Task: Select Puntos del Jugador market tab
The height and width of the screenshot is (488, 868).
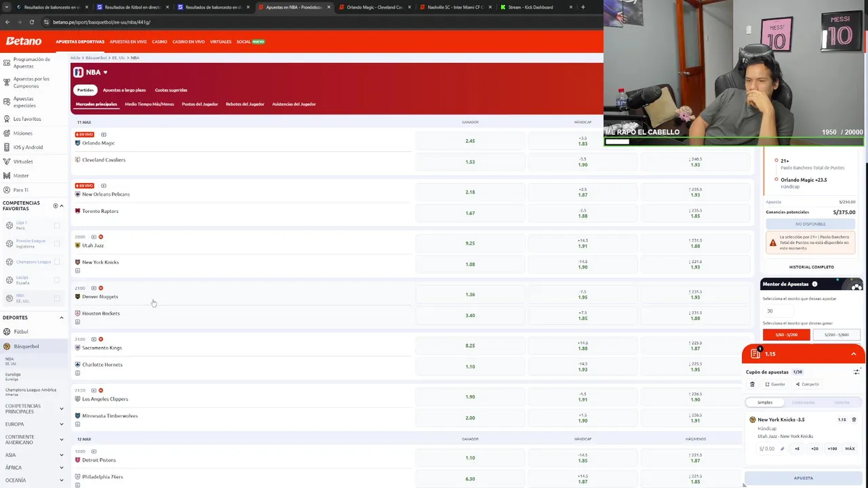Action: coord(199,104)
